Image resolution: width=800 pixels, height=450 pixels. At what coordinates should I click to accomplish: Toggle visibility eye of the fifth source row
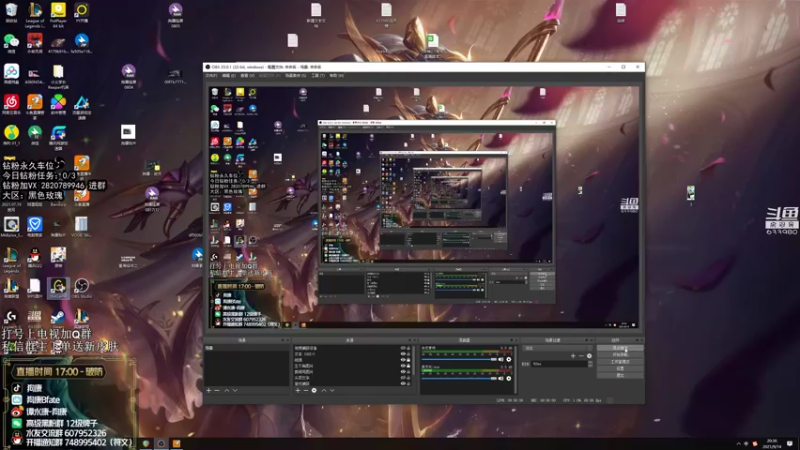[x=403, y=372]
